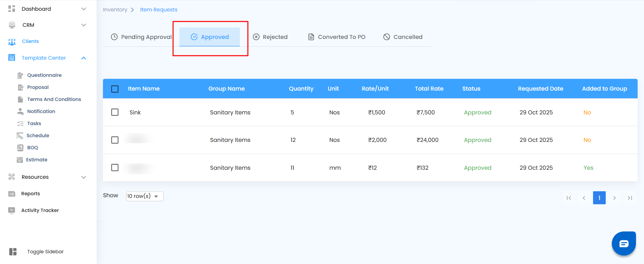This screenshot has width=644, height=264.
Task: Open the chat support bubble
Action: point(624,244)
